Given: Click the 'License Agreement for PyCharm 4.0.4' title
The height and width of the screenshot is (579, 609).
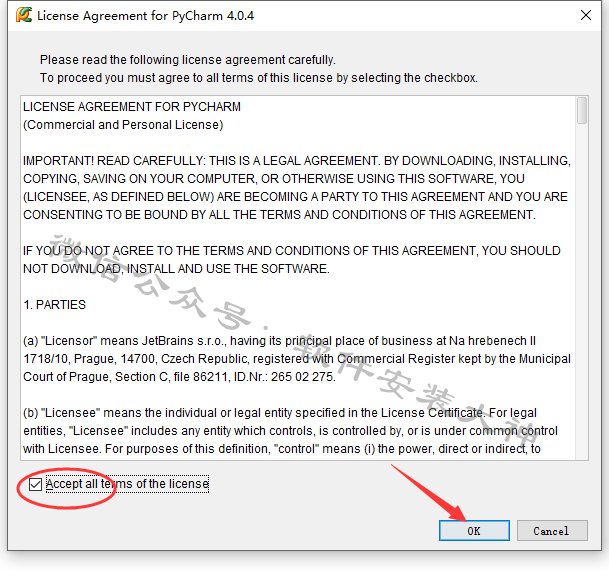Looking at the screenshot, I should pyautogui.click(x=145, y=16).
